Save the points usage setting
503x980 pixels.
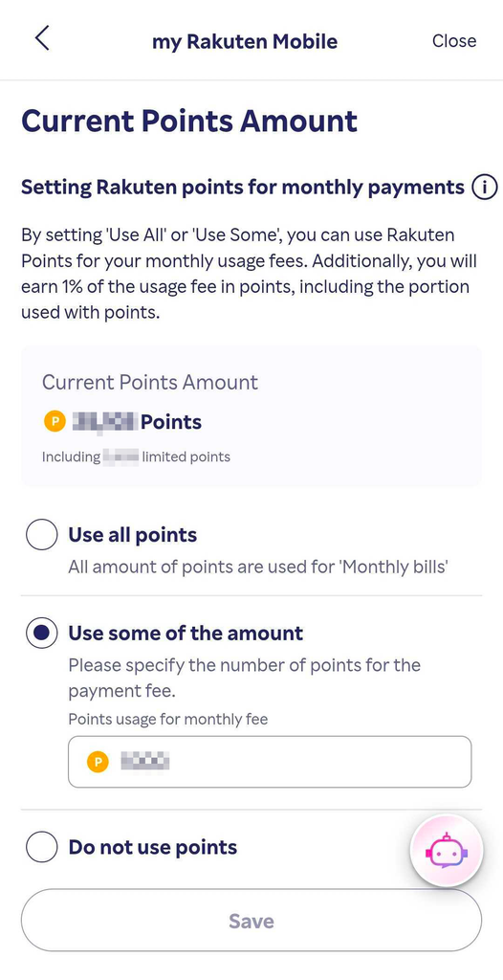(251, 921)
